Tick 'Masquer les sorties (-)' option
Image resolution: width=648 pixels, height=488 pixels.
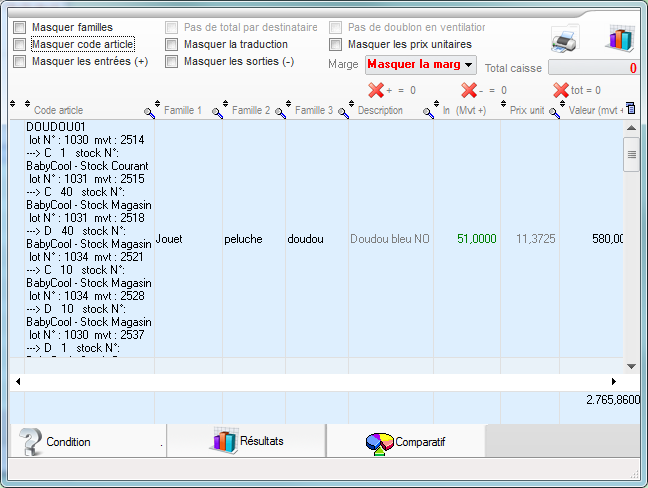coord(172,62)
